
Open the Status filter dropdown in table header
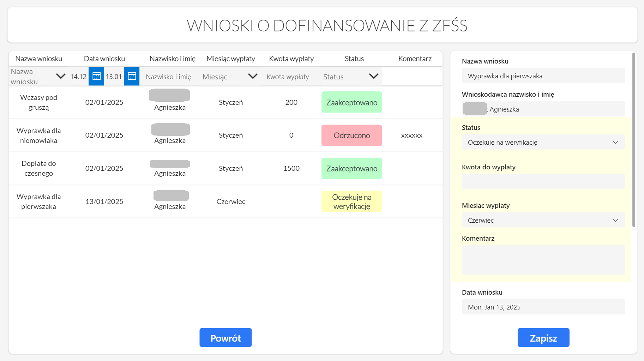click(x=373, y=76)
